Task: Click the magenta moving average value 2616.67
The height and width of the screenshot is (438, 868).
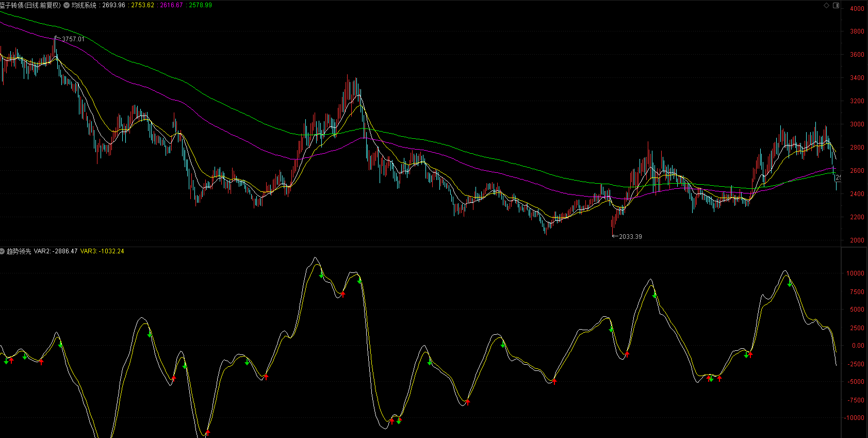Action: tap(172, 5)
